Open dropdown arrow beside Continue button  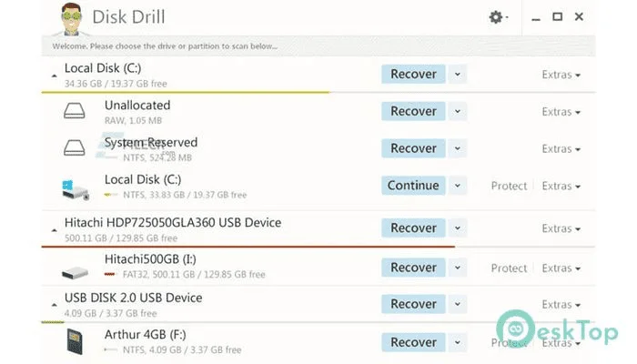coord(458,186)
